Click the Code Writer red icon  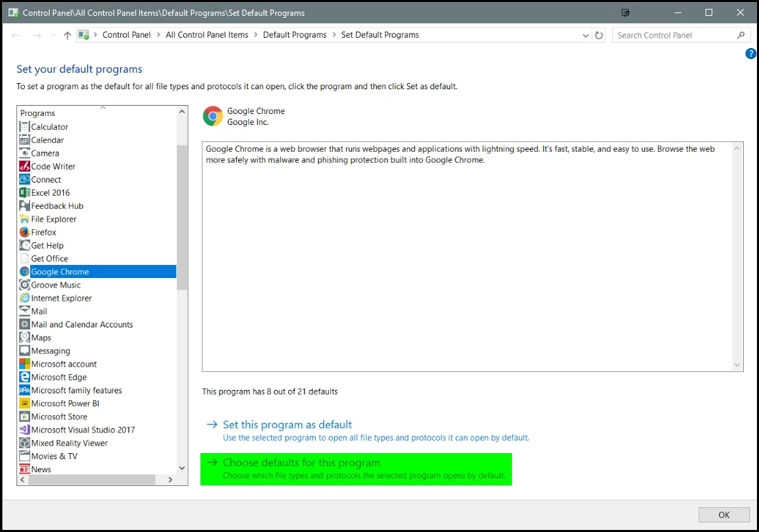pos(25,166)
